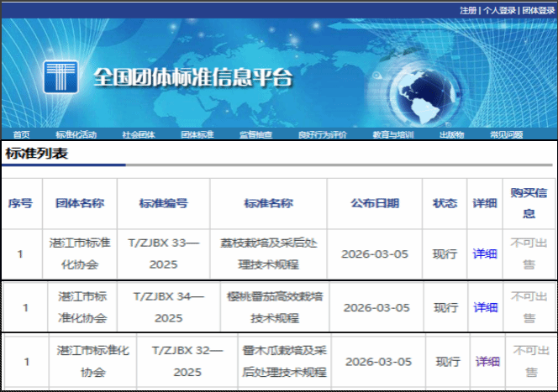
Task: Open 监督抽查 menu item
Action: click(255, 134)
